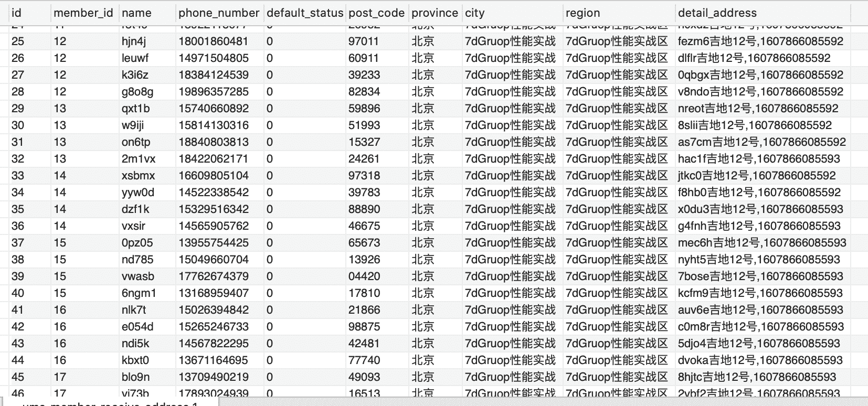Select post code 98875
Screen dimensions: 868x406
click(364, 327)
